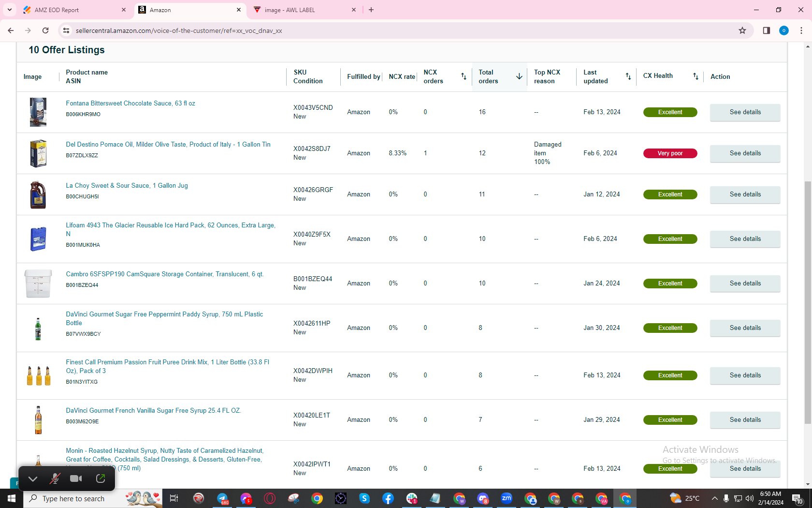Show hidden system tray icons
Viewport: 812px width, 508px height.
pos(714,498)
